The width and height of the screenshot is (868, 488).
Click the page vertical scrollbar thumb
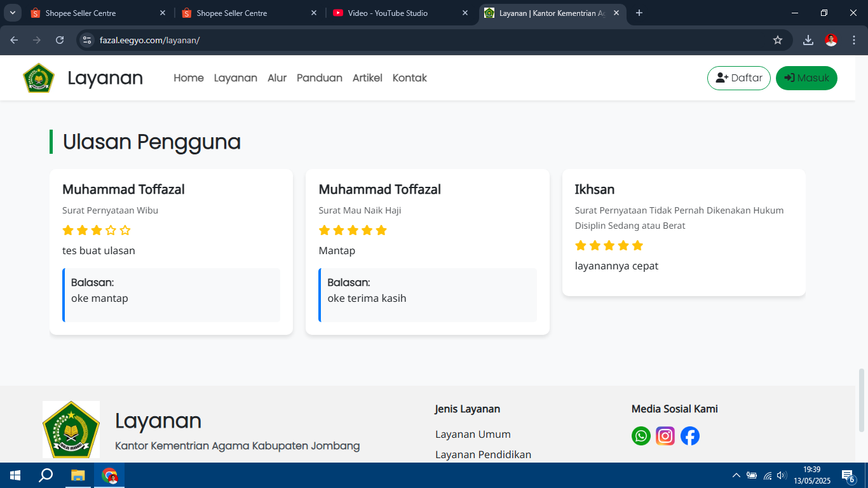coord(862,400)
